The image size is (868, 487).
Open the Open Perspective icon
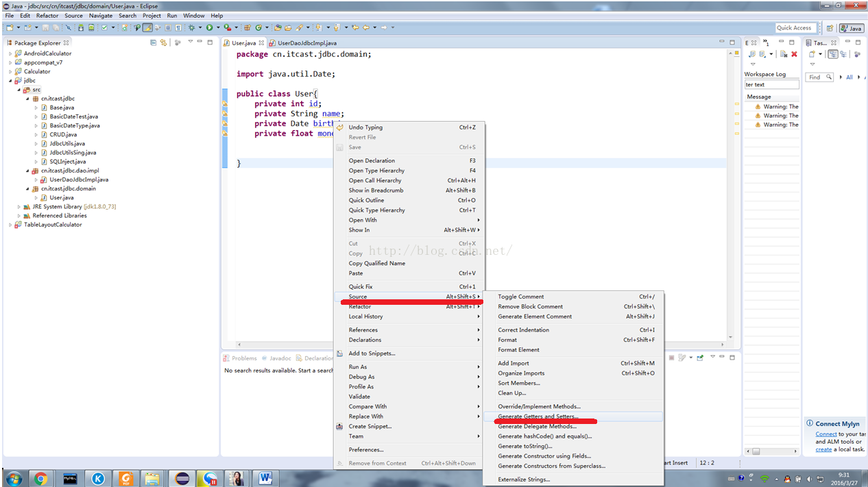830,28
